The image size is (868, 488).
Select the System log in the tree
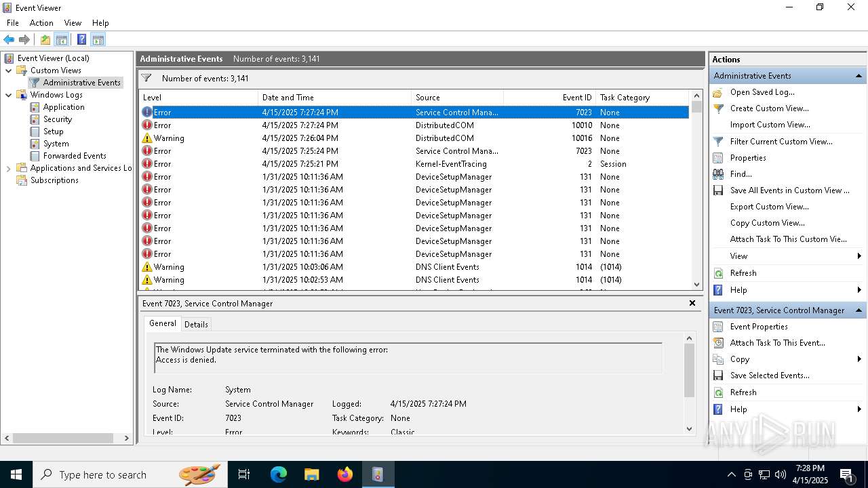pos(56,144)
